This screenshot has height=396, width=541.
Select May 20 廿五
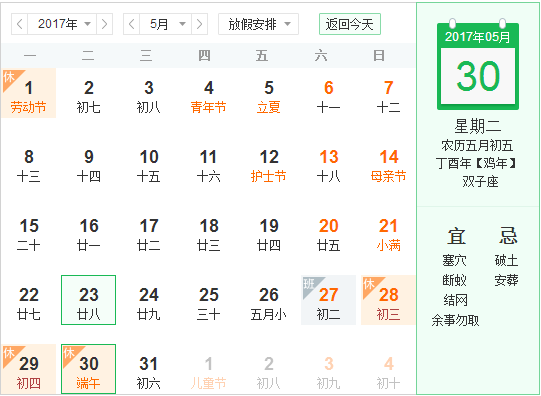(x=328, y=231)
